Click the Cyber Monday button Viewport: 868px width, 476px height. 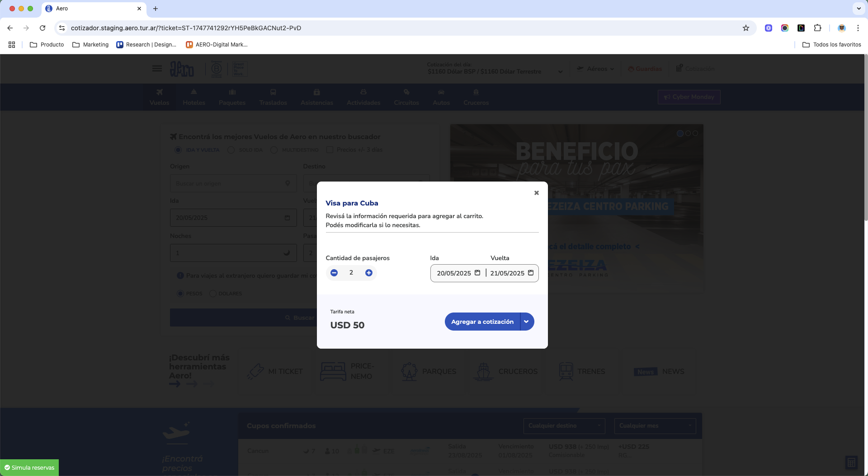tap(689, 97)
